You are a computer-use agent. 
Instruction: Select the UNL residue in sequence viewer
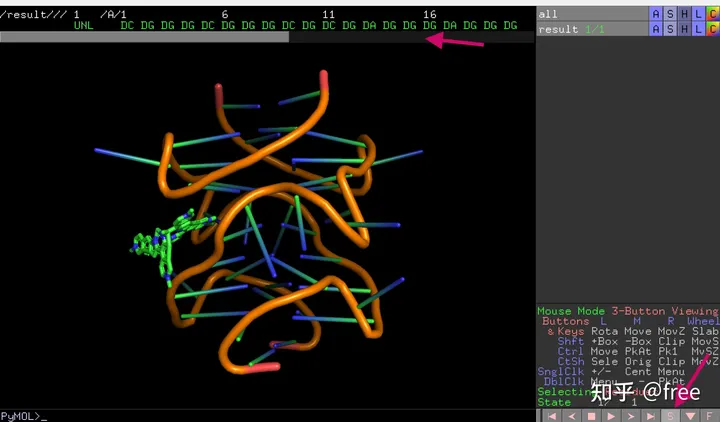(x=84, y=25)
